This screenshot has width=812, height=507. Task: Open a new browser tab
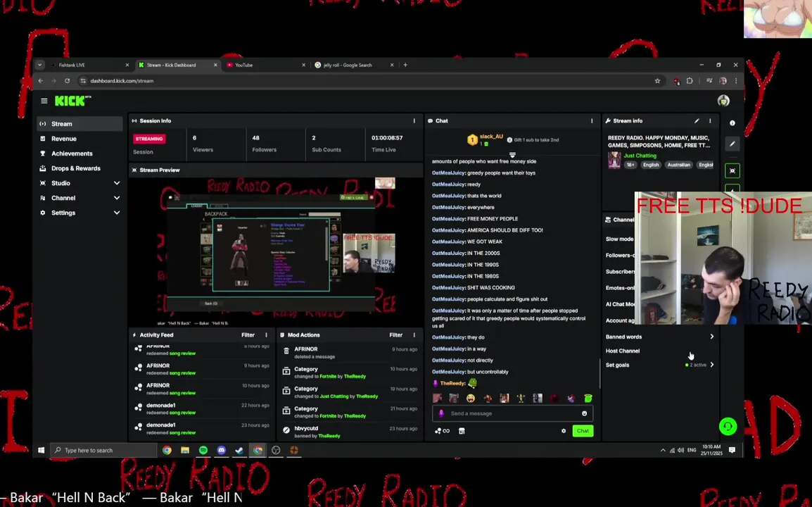pos(405,65)
